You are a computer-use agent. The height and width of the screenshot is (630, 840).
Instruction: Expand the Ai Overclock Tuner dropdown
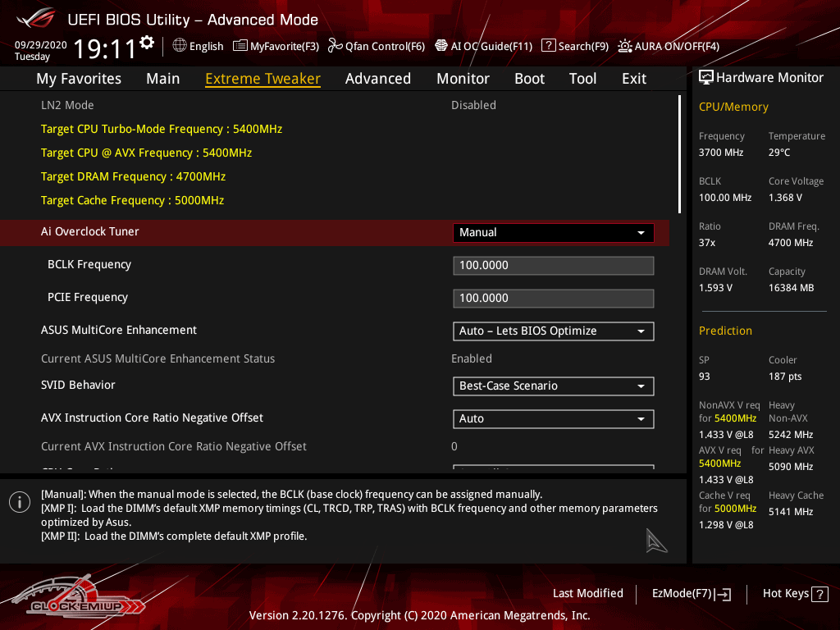pos(553,232)
